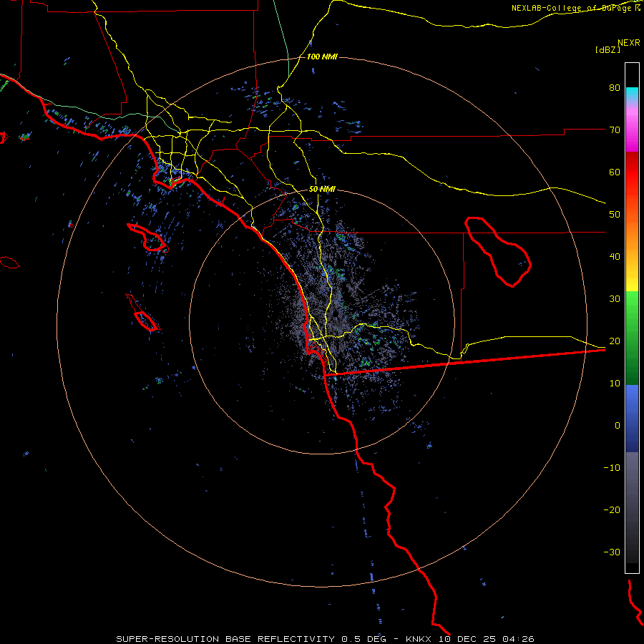Click the -10 value on the dBZ scale
This screenshot has width=644, height=644.
click(x=612, y=468)
